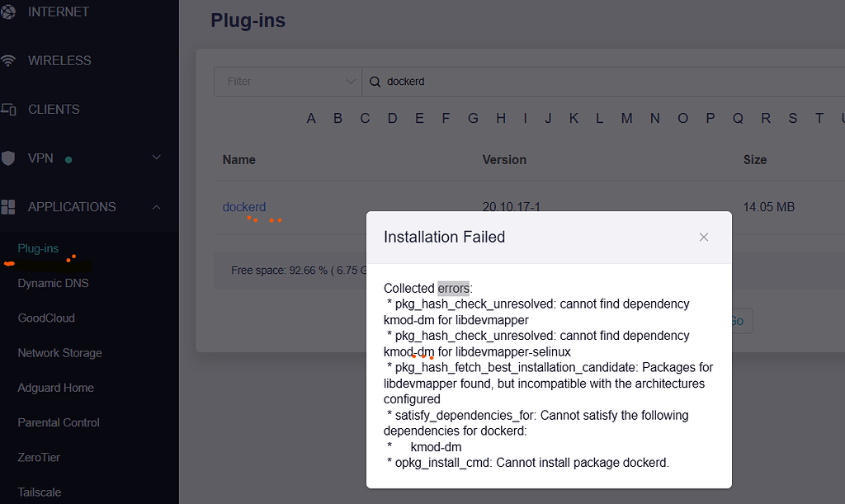Select Network Storage in sidebar
This screenshot has width=845, height=504.
59,353
